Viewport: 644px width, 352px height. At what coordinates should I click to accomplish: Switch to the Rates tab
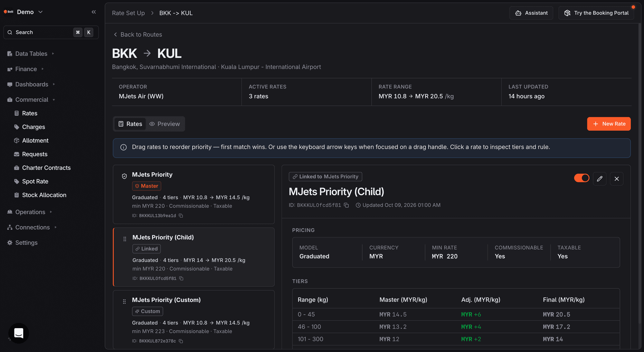point(130,124)
